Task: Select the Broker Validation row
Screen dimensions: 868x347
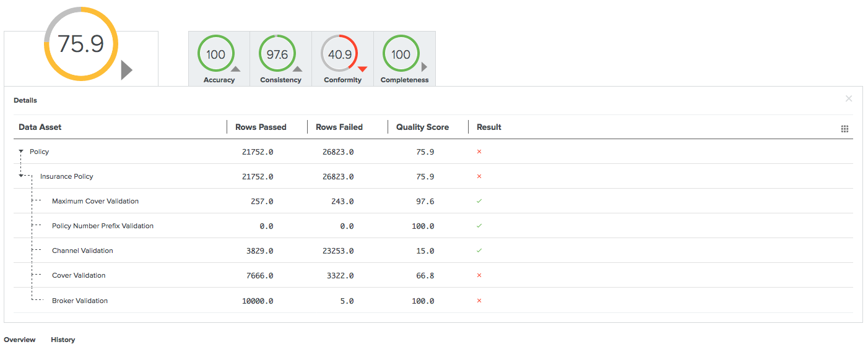Action: pos(80,301)
